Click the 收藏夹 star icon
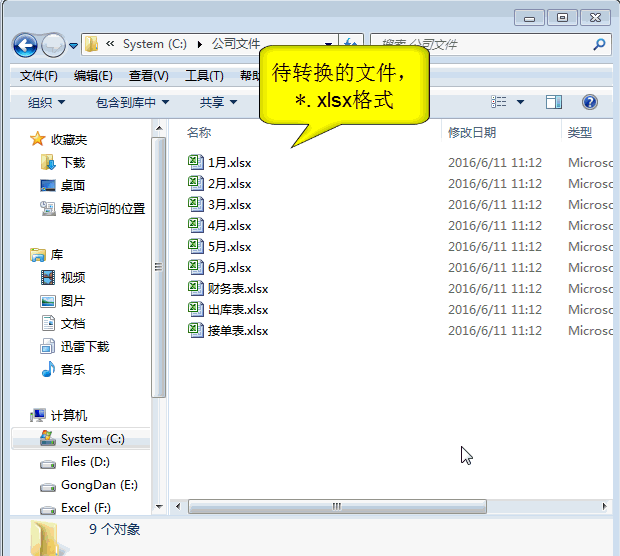 coord(38,139)
